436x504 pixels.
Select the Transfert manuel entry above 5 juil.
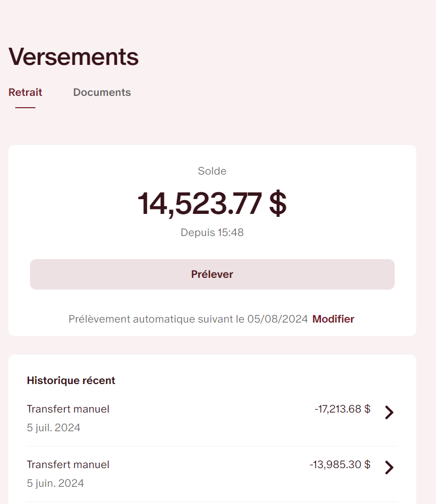(68, 409)
